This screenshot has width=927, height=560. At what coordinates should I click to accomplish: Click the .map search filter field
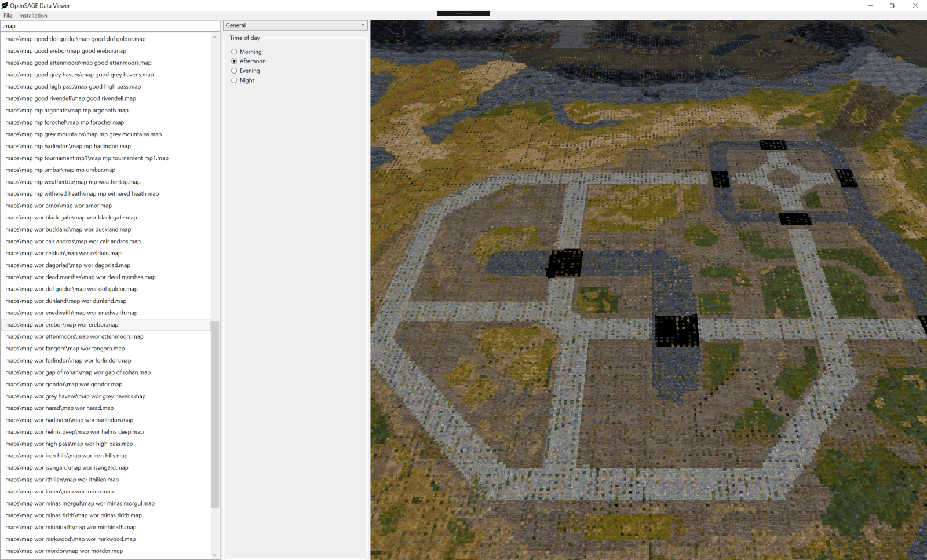(110, 26)
